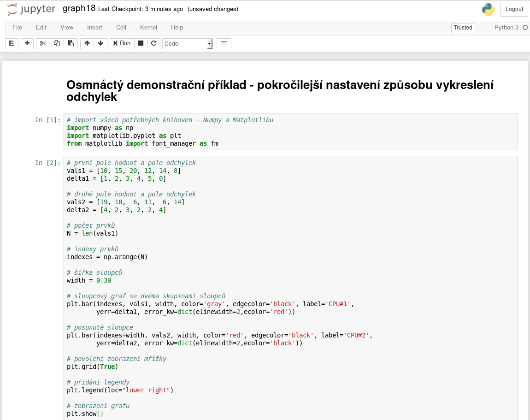Click the Python logo icon
This screenshot has height=420, width=530.
click(x=489, y=10)
